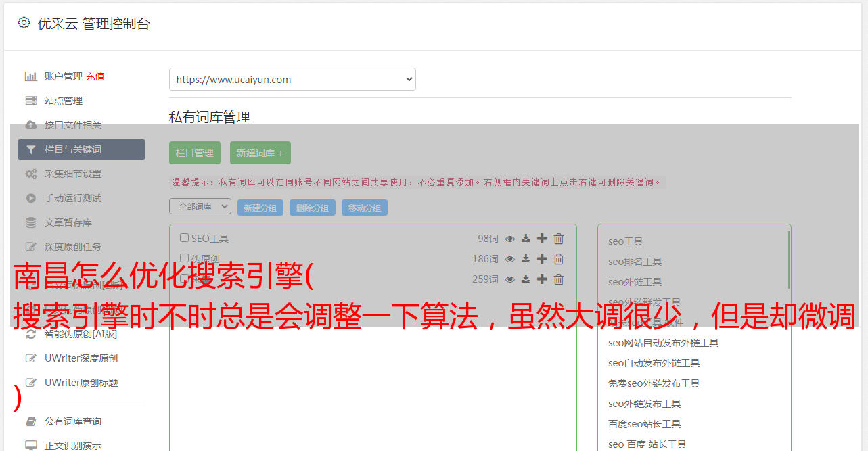Click the 移动分组 button
This screenshot has height=451, width=868.
click(365, 208)
